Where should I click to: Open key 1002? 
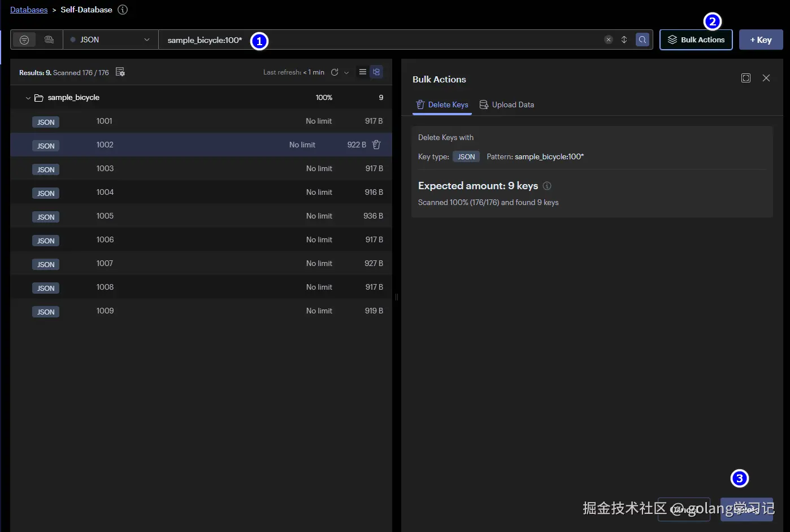[201, 145]
